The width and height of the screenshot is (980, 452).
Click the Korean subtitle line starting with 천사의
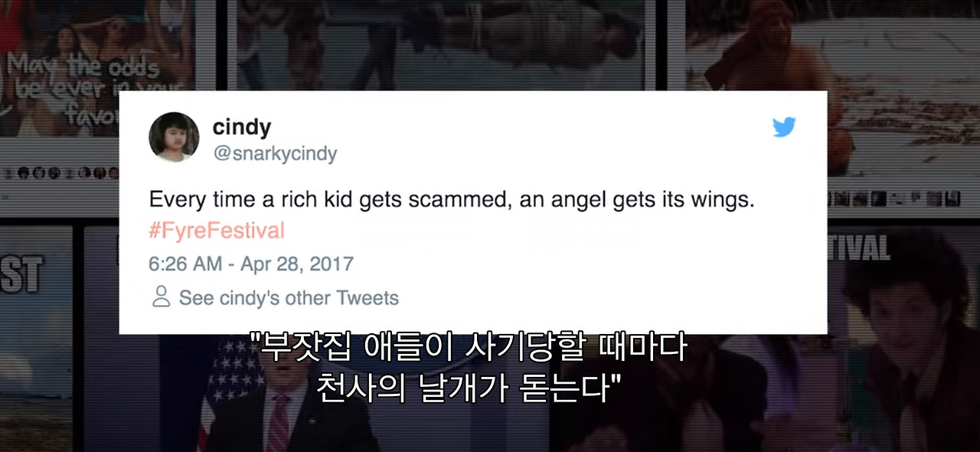tap(469, 388)
